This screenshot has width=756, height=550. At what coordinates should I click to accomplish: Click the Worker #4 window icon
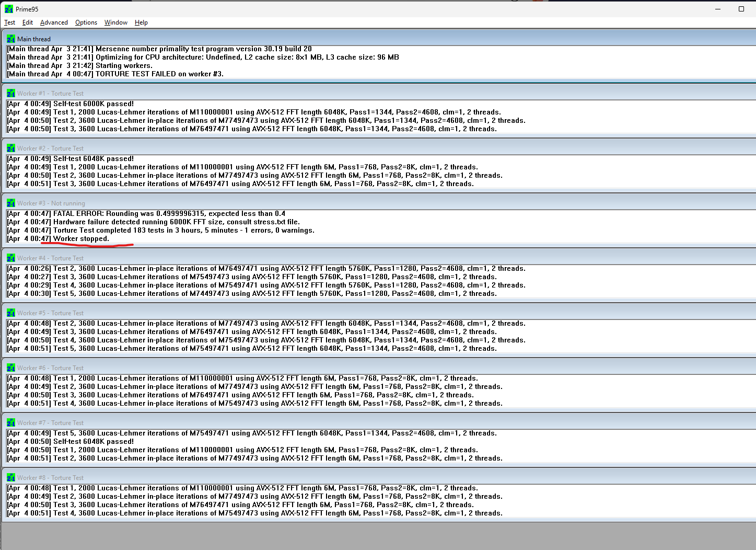click(x=11, y=258)
